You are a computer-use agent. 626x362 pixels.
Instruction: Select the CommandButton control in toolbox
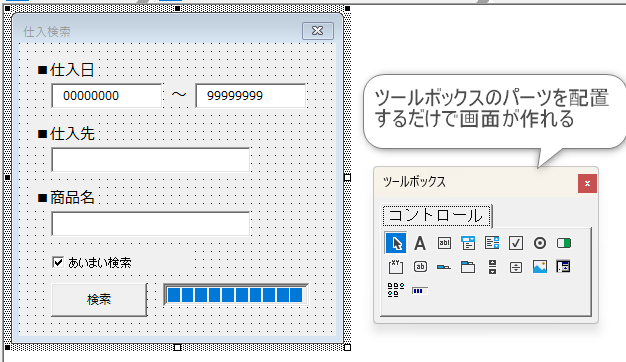tap(420, 267)
